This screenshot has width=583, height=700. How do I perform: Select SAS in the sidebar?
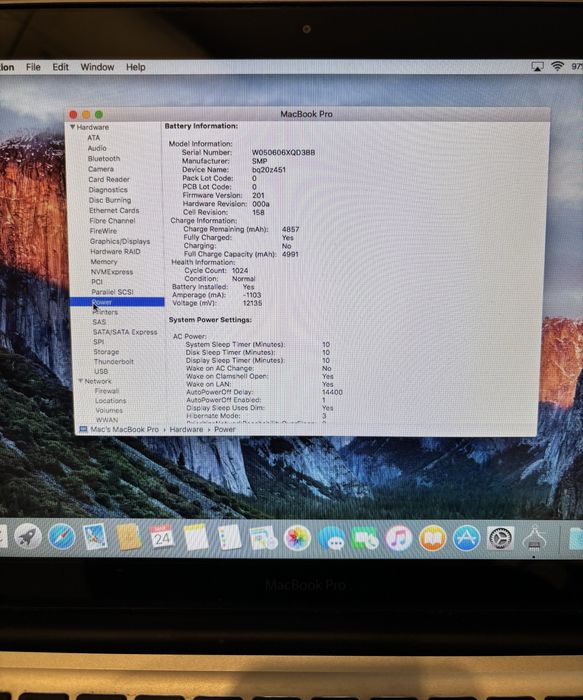coord(99,322)
